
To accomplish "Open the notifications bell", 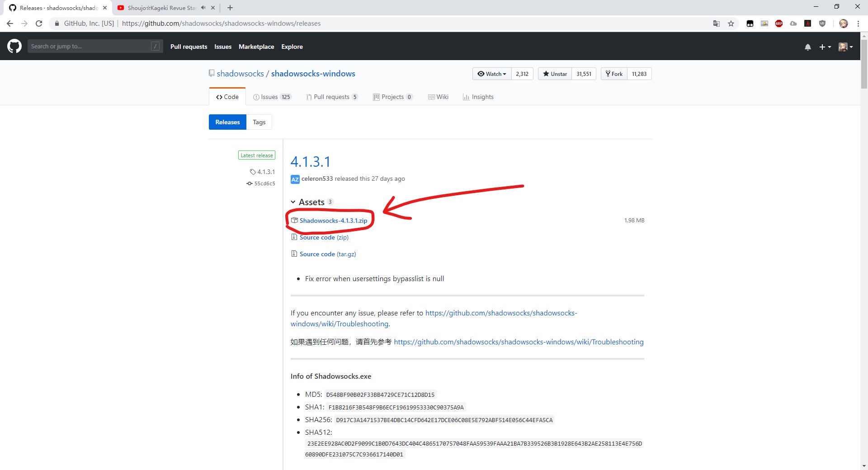I will tap(807, 47).
